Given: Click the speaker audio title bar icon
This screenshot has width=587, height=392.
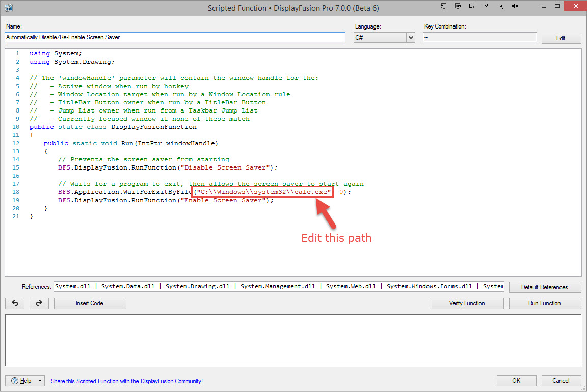Looking at the screenshot, I should (x=515, y=6).
